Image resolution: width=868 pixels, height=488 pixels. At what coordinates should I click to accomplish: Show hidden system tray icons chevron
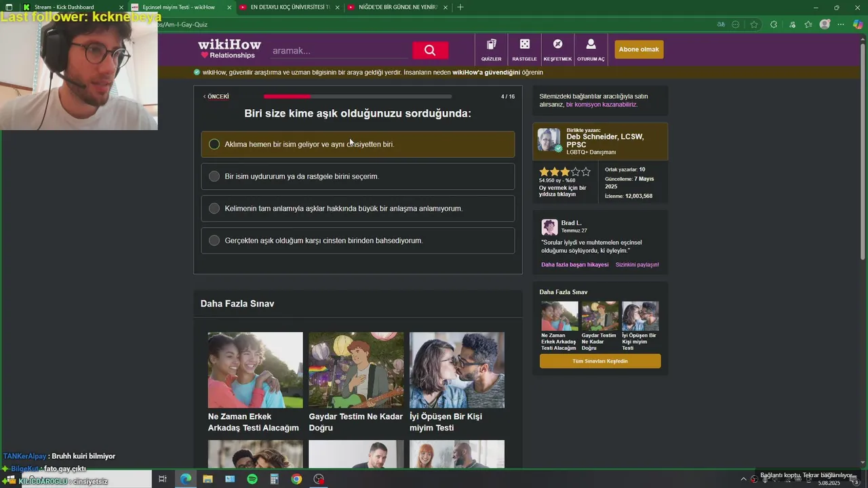(x=743, y=479)
